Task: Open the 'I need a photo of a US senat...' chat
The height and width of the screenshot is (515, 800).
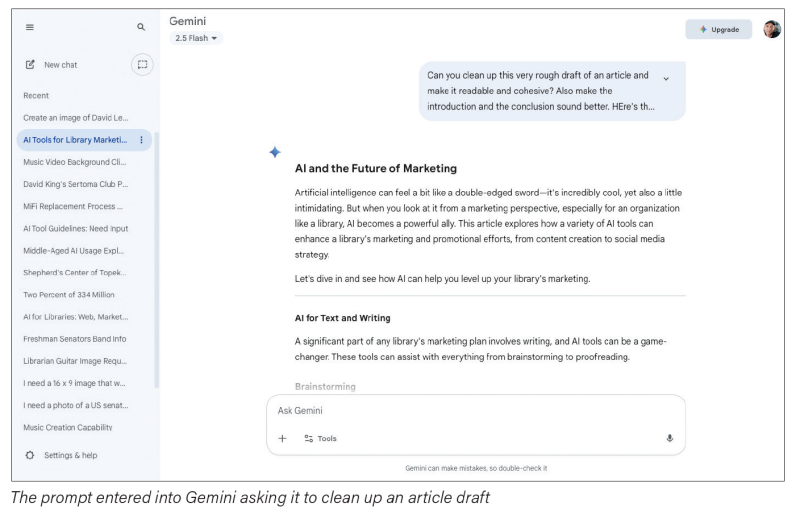Action: point(76,405)
